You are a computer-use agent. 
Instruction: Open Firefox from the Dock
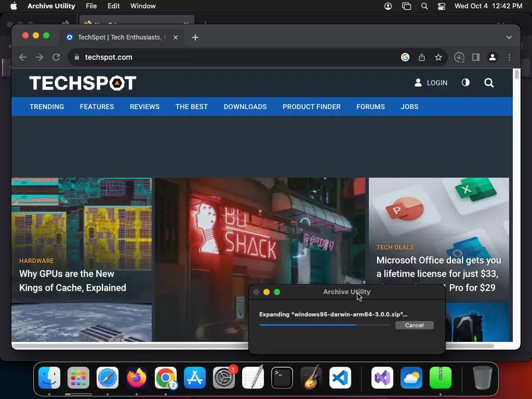pyautogui.click(x=137, y=377)
